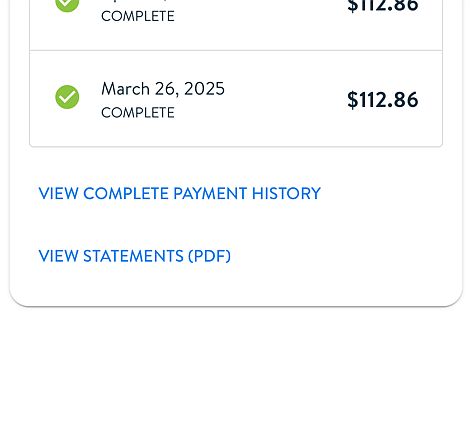Image resolution: width=472 pixels, height=432 pixels.
Task: Open the View Complete Payment History link
Action: 179,193
